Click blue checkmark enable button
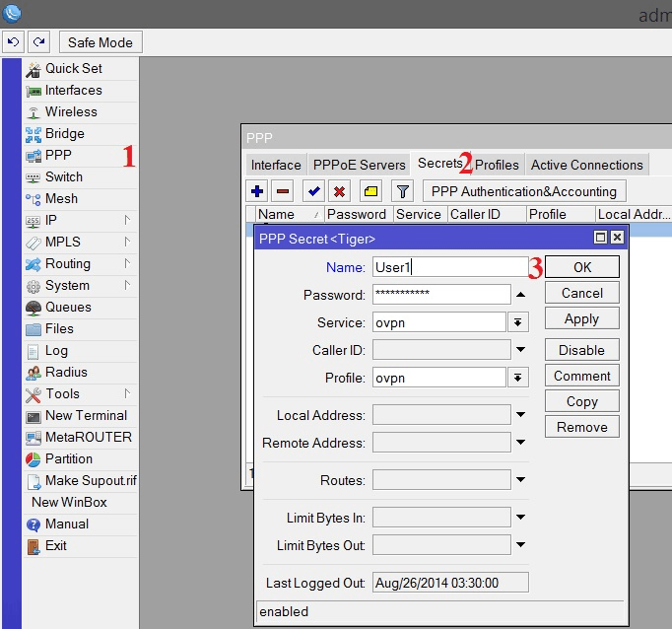Viewport: 672px width, 629px height. point(313,191)
